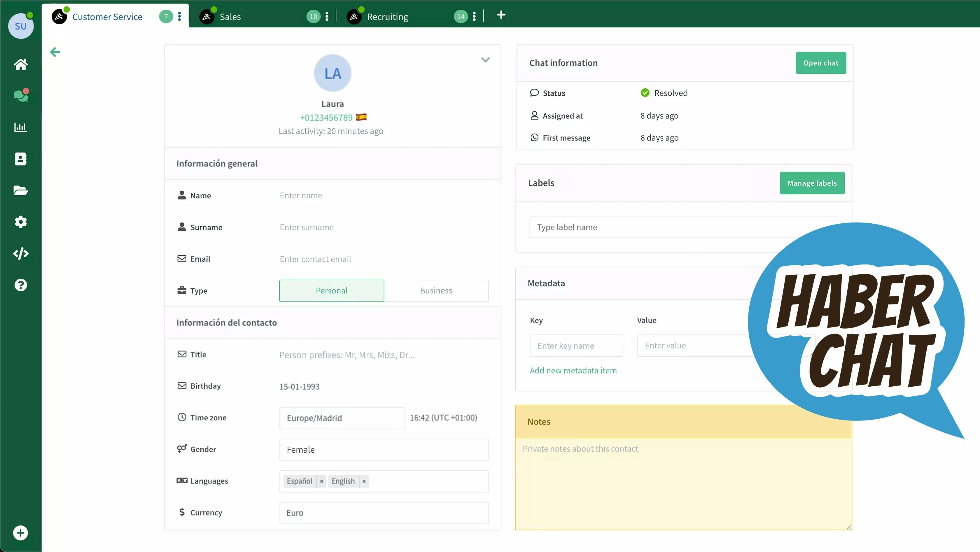980x552 pixels.
Task: Open contacts book icon in sidebar
Action: [20, 159]
